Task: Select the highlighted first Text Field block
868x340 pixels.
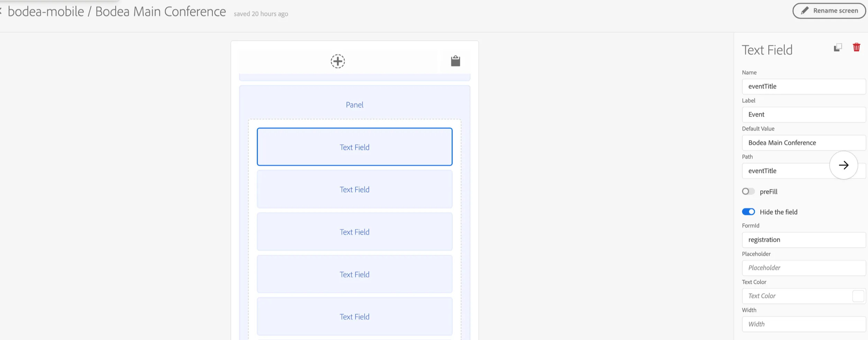Action: pos(354,147)
